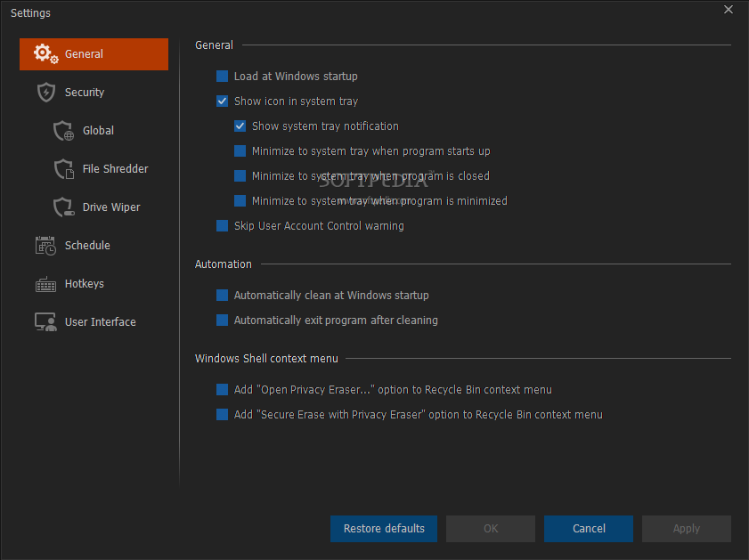Click the Cancel button
This screenshot has width=749, height=560.
click(x=589, y=529)
